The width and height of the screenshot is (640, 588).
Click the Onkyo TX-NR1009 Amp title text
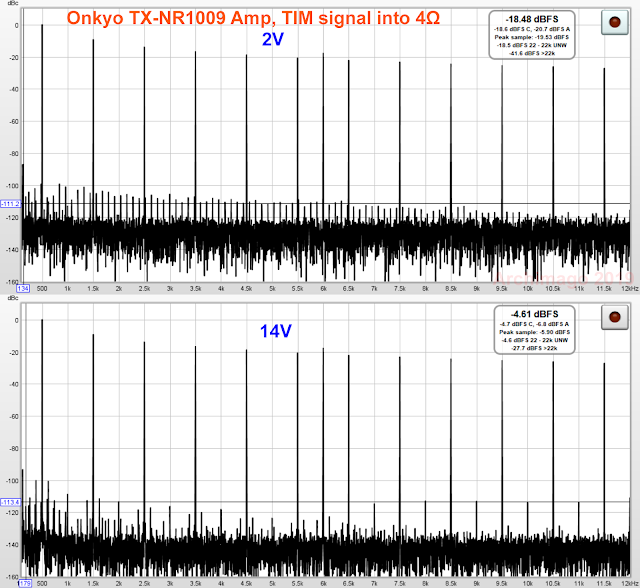253,18
